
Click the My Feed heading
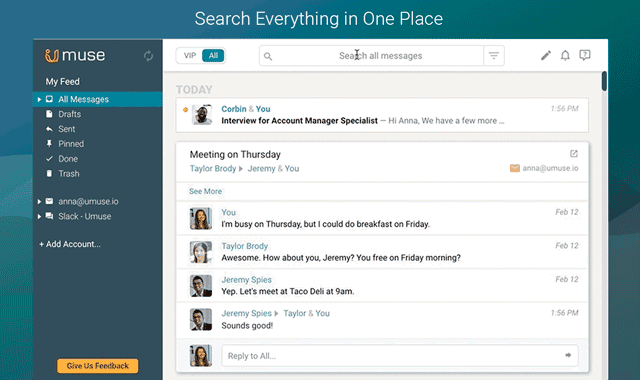click(62, 82)
